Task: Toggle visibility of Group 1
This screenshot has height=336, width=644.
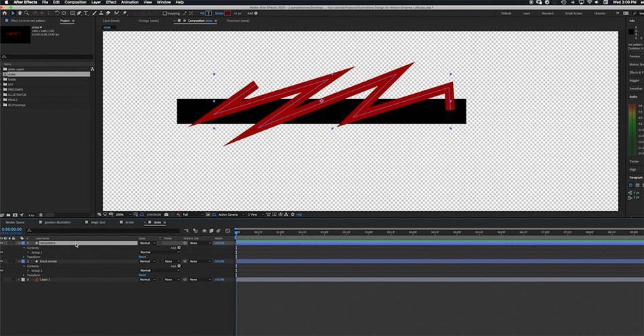Action: click(x=1, y=252)
